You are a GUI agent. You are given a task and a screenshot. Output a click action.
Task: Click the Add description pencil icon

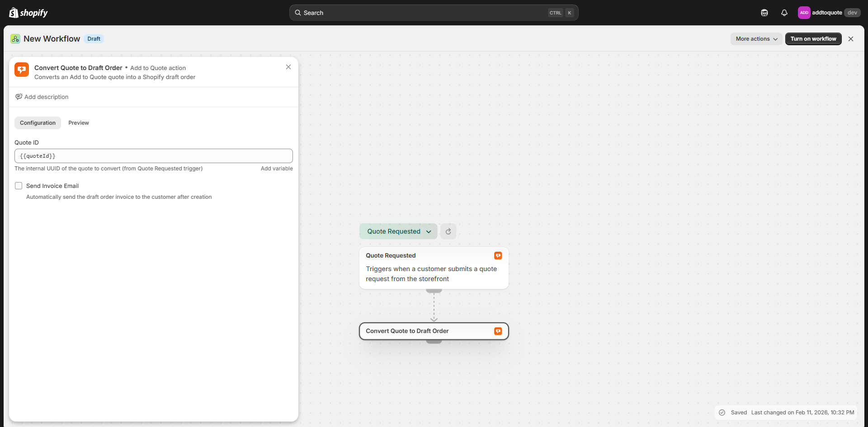[19, 97]
